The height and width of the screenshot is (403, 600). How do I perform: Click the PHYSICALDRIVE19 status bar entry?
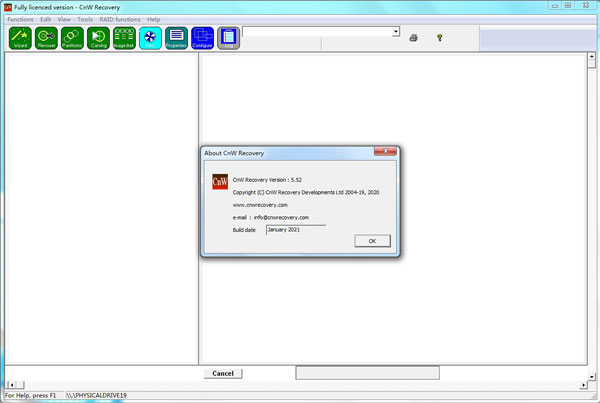tap(97, 395)
